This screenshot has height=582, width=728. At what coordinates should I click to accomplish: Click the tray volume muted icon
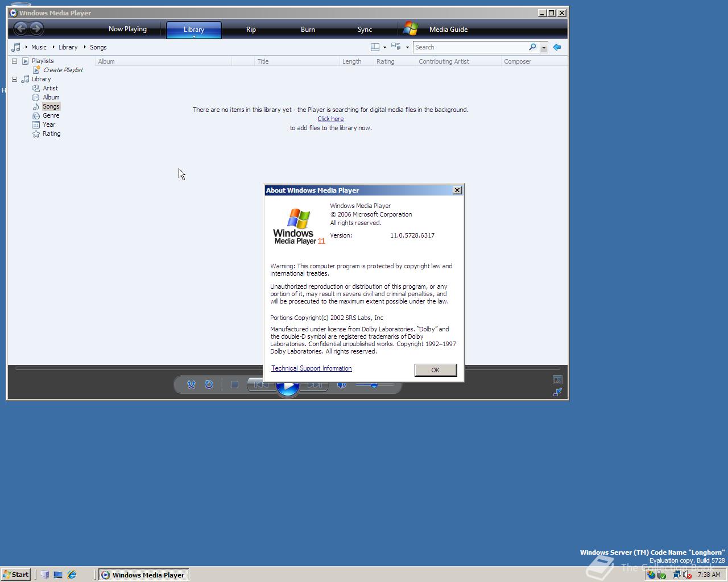click(x=688, y=575)
